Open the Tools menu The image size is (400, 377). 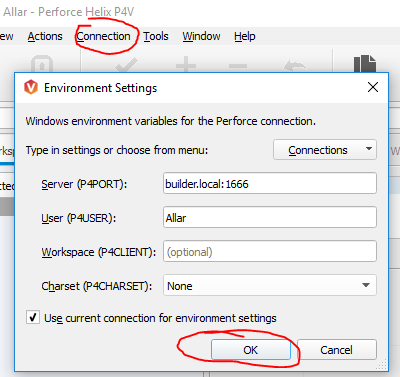[x=156, y=36]
